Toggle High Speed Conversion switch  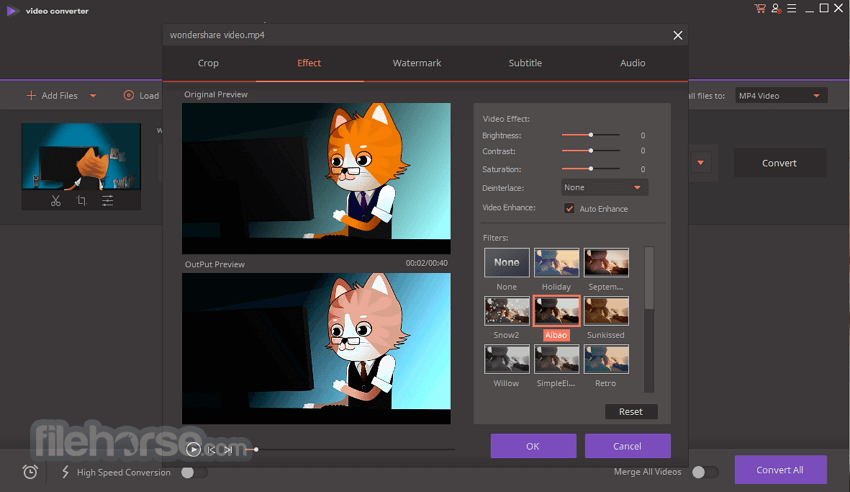pos(194,472)
